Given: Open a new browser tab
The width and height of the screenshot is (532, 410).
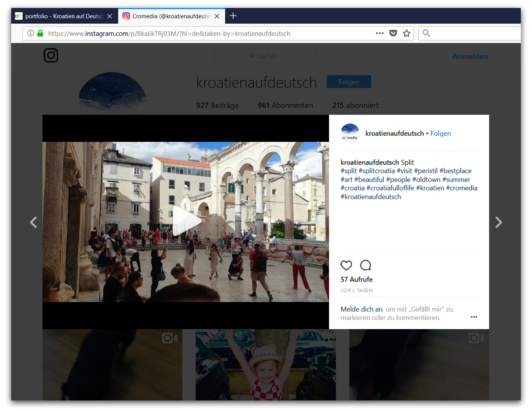Looking at the screenshot, I should (x=233, y=16).
